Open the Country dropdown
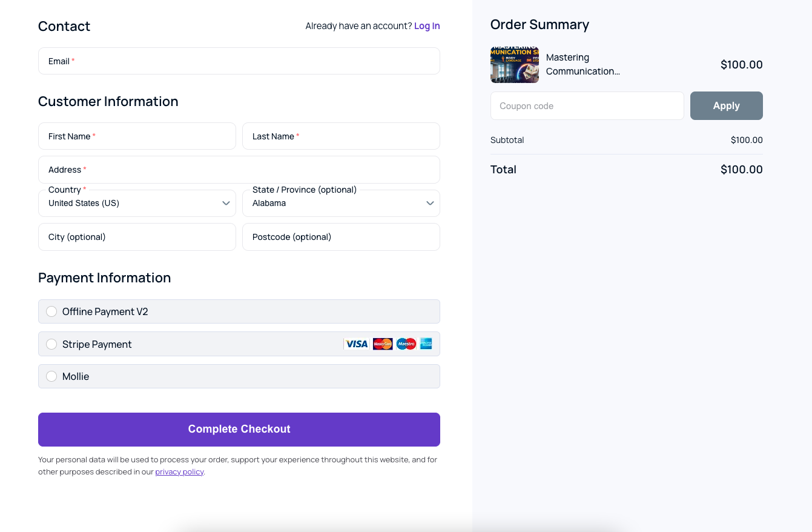This screenshot has height=532, width=812. click(x=137, y=203)
